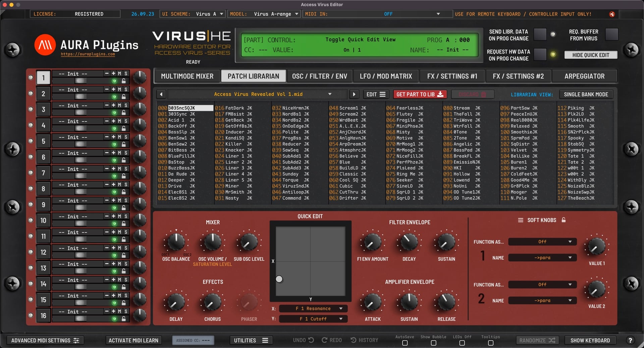Screen dimensions: 644x348
Task: Click Hide Quick Edit button
Action: click(591, 55)
